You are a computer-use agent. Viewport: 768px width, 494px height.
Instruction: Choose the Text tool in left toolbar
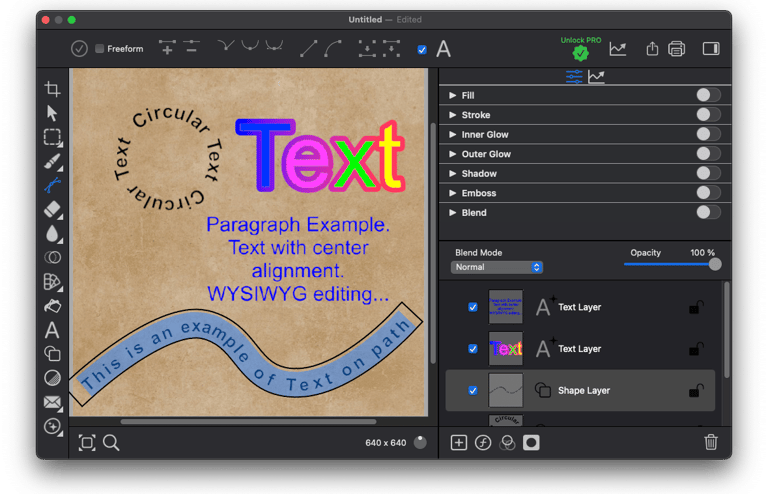(x=52, y=330)
